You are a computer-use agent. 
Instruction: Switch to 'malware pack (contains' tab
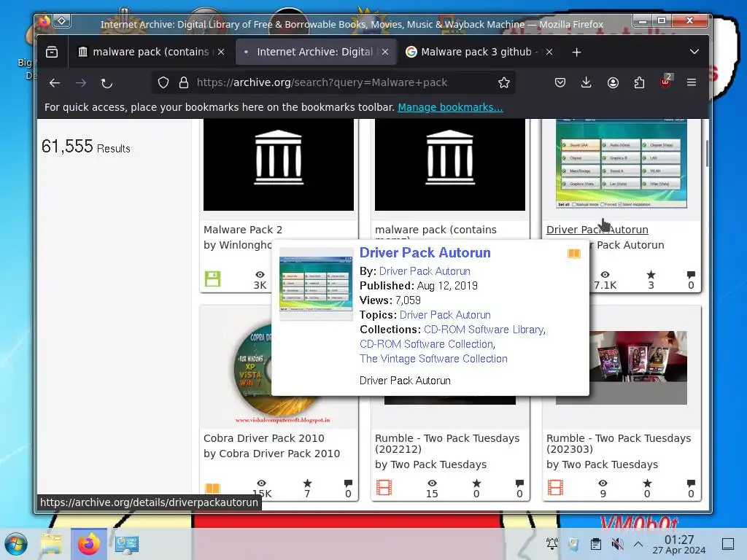coord(150,52)
